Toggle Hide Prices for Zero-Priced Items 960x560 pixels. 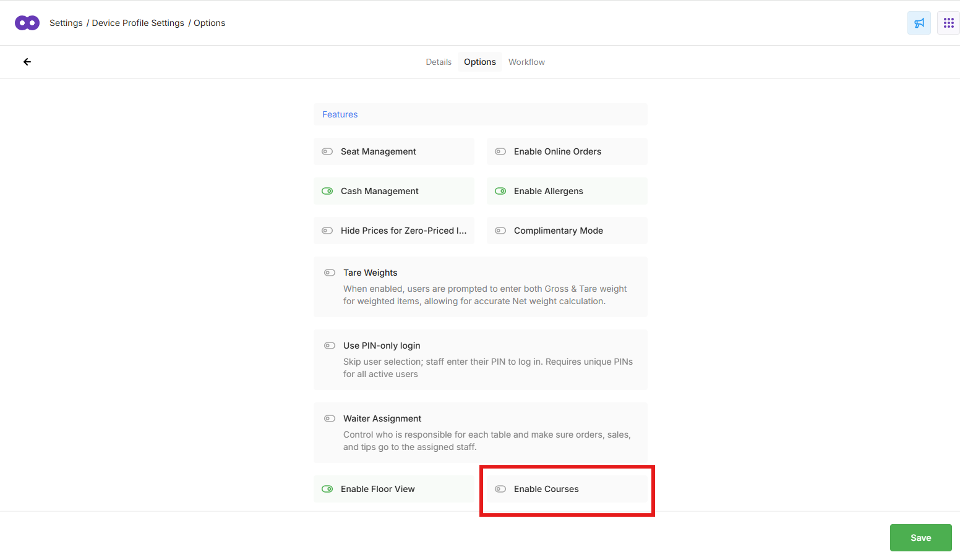coord(327,231)
